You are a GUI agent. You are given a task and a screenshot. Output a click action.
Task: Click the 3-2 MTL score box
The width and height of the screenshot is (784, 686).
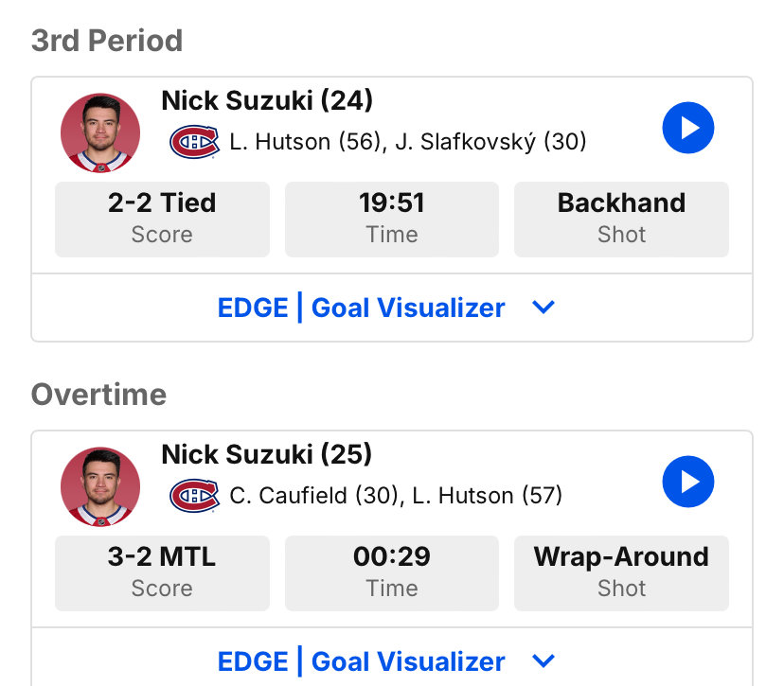[162, 573]
